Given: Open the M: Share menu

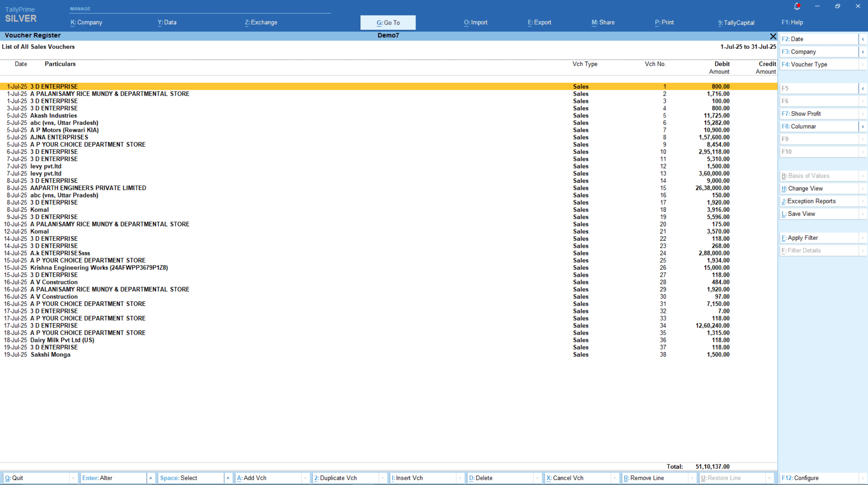Looking at the screenshot, I should pos(603,22).
